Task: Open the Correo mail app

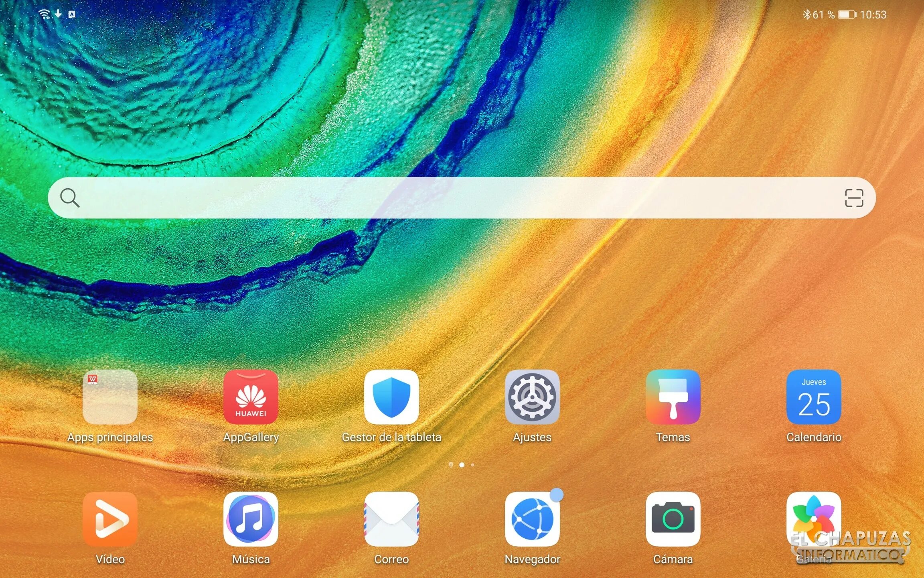Action: [x=391, y=519]
